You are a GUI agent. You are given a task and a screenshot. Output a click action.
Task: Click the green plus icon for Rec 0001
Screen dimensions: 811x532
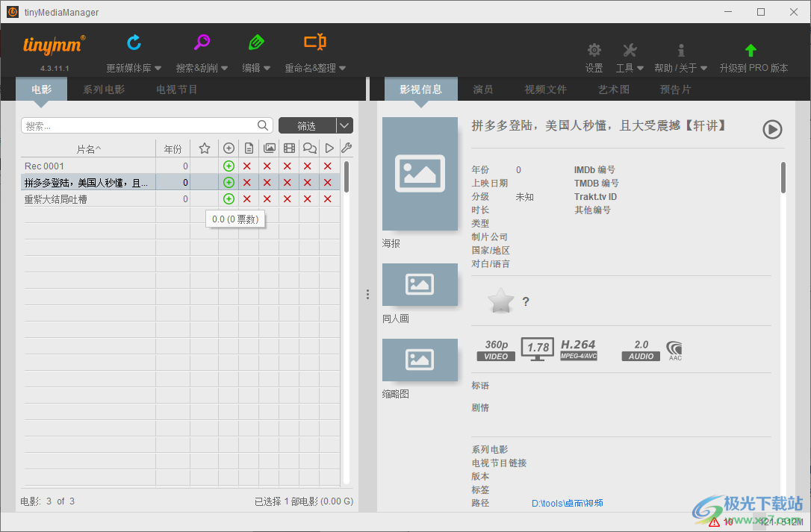(229, 166)
